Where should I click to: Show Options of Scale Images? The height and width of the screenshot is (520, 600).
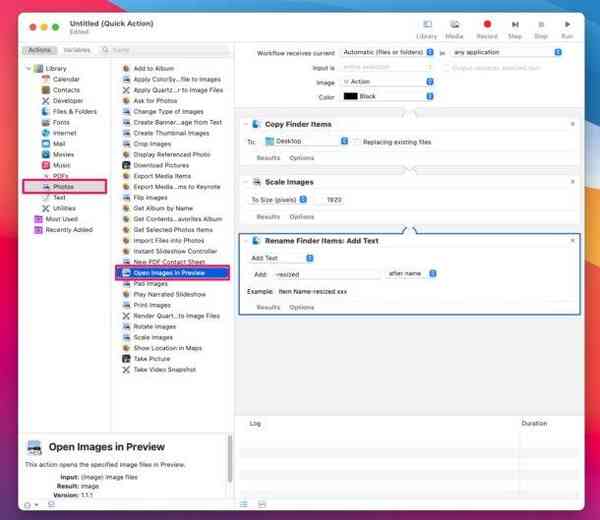tap(302, 217)
